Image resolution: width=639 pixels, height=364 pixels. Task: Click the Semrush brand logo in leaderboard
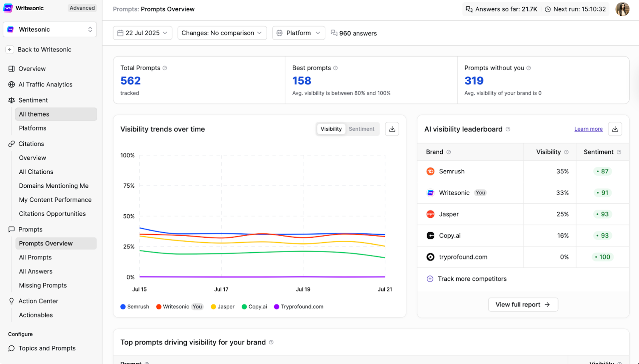tap(430, 171)
